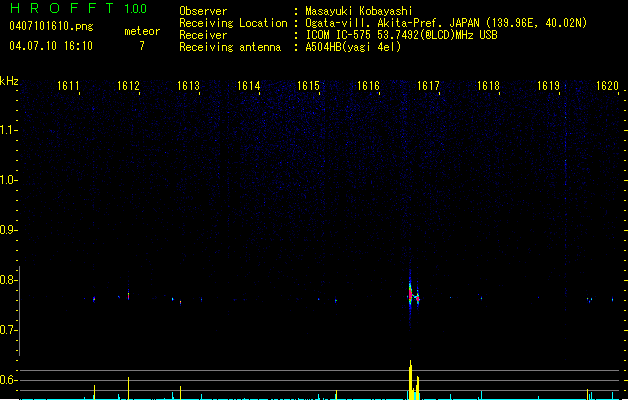The height and width of the screenshot is (400, 629).
Task: Click the strong meteor echo near 1617
Action: click(413, 297)
